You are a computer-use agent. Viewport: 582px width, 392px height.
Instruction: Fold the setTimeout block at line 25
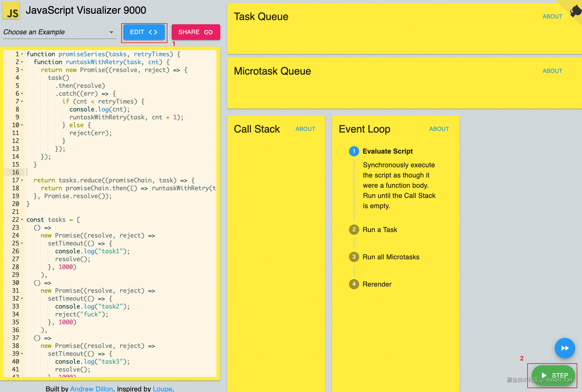22,243
